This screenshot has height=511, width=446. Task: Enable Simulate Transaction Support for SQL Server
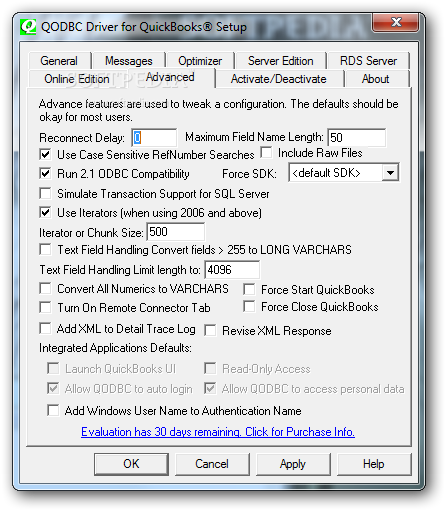pos(45,193)
